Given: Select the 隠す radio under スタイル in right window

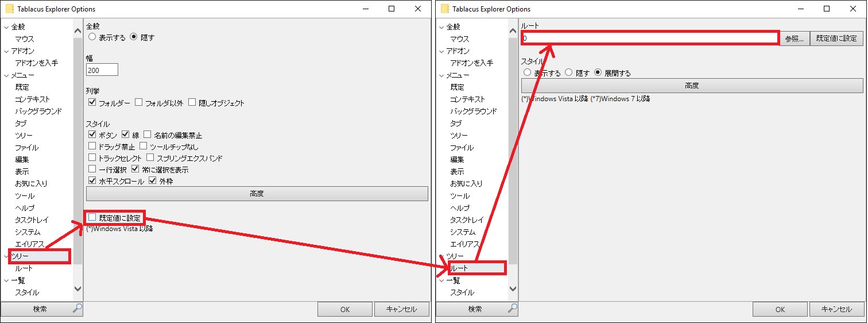Looking at the screenshot, I should click(x=569, y=73).
